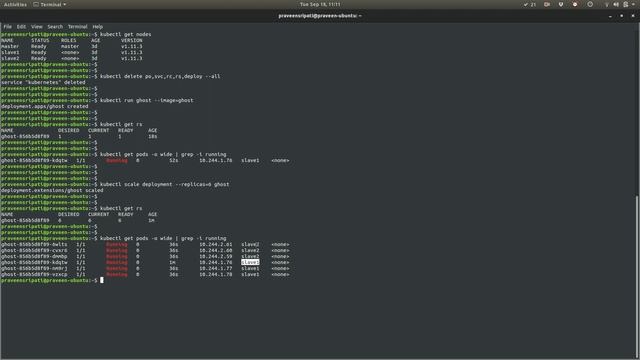Open the network indicator icon
This screenshot has height=360, width=640.
click(x=607, y=4)
